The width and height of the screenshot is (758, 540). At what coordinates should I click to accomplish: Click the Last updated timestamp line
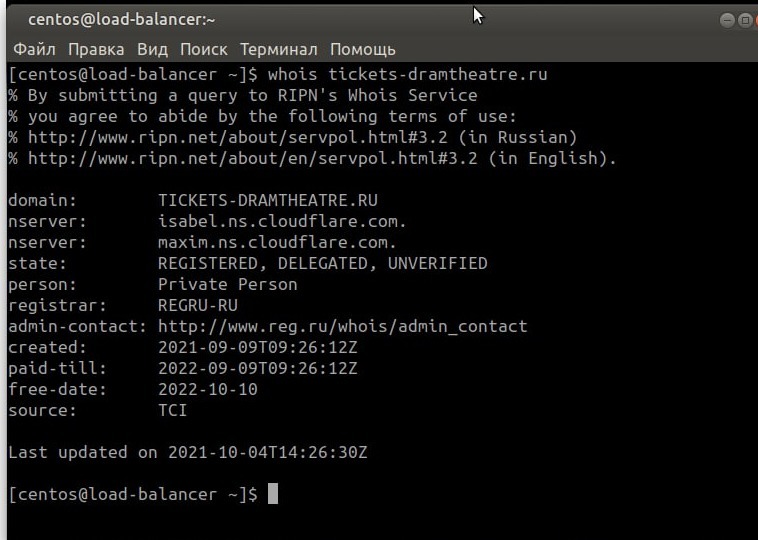pos(188,452)
